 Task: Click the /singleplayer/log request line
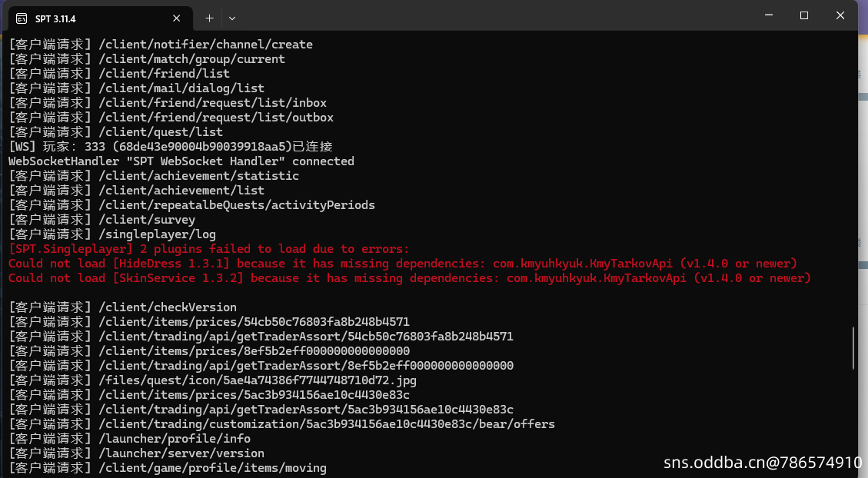coord(157,234)
